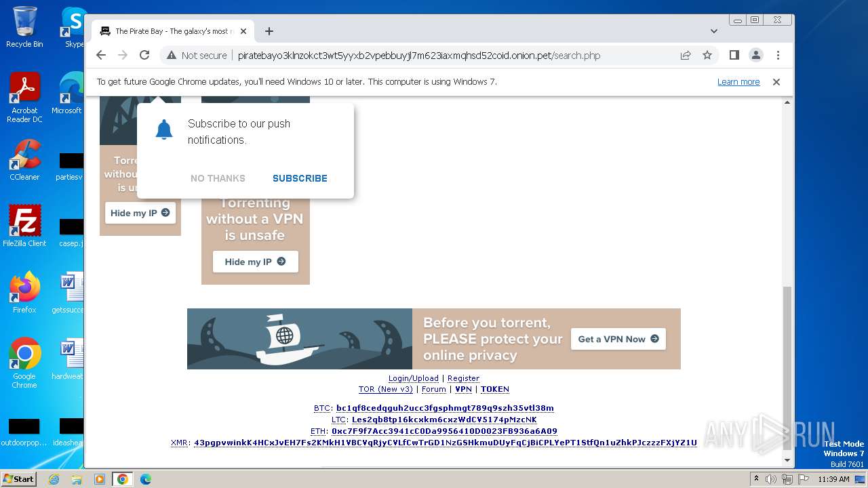Image resolution: width=868 pixels, height=488 pixels.
Task: Click the forward navigation arrow
Action: click(123, 56)
